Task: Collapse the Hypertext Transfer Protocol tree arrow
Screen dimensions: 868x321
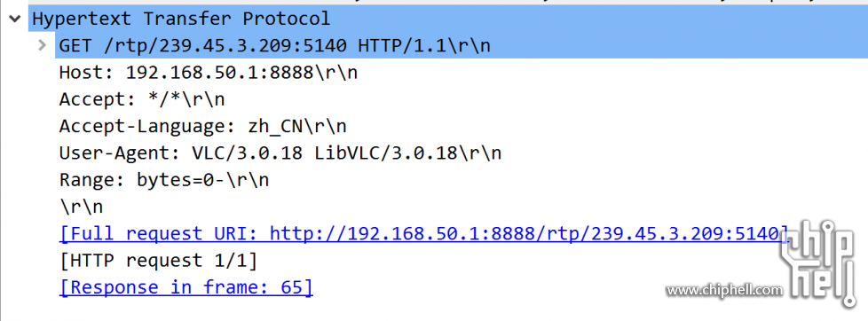Action: click(14, 19)
